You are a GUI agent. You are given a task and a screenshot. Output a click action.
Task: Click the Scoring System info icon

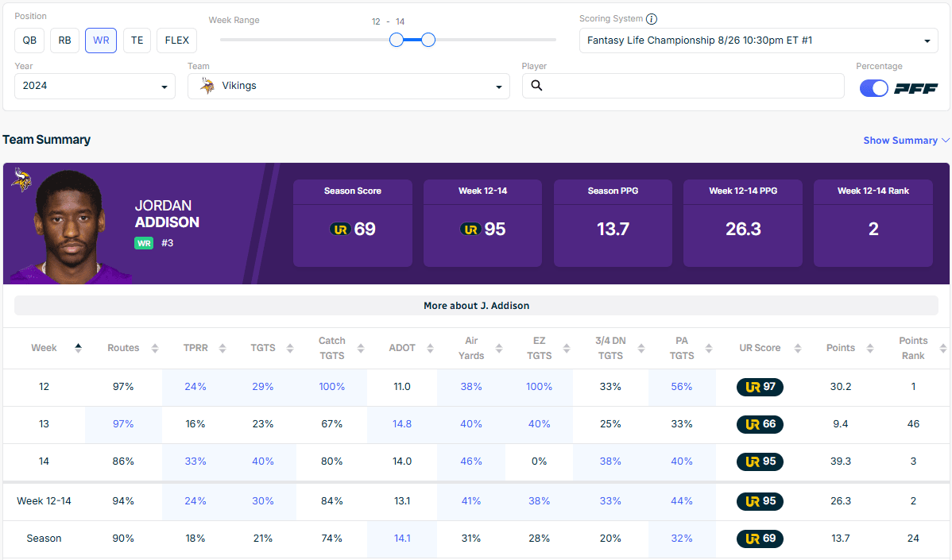[652, 19]
